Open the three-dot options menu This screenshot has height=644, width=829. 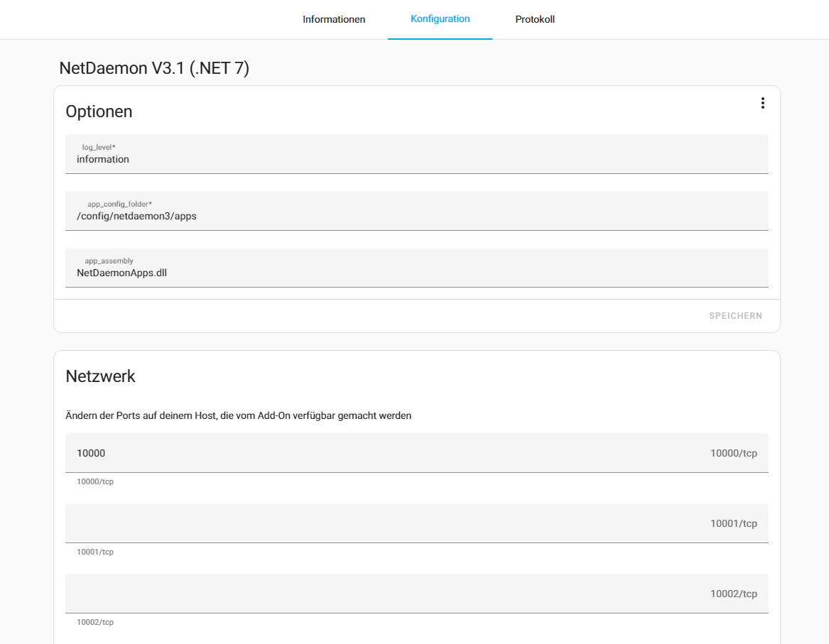(762, 103)
